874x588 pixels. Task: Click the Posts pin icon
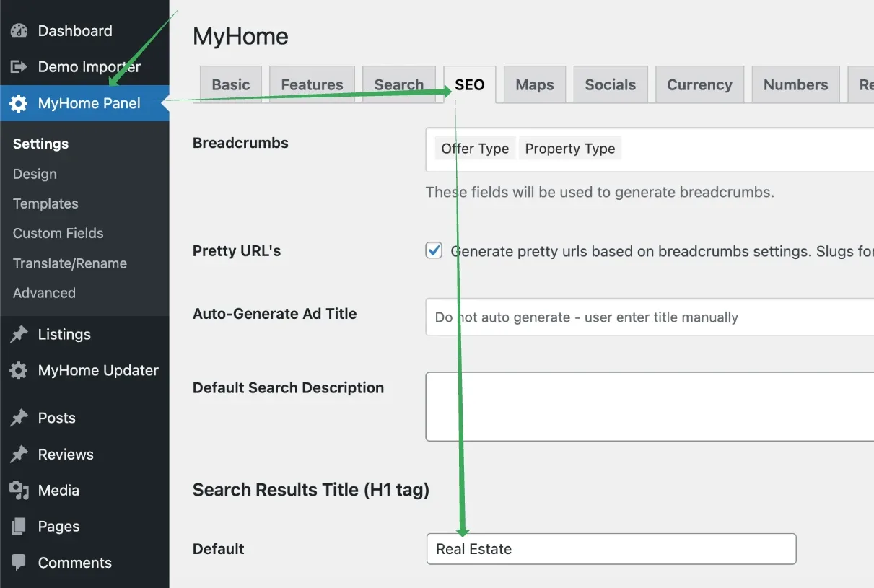pyautogui.click(x=19, y=418)
